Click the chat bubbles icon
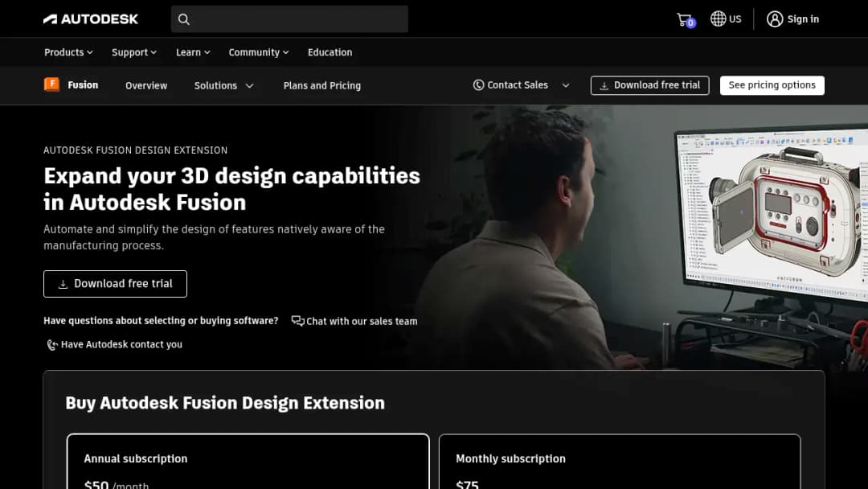 pos(298,321)
